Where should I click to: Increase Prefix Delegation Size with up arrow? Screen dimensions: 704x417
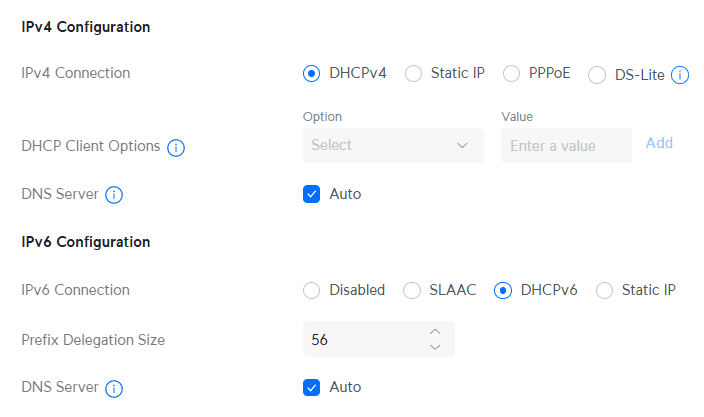click(435, 332)
